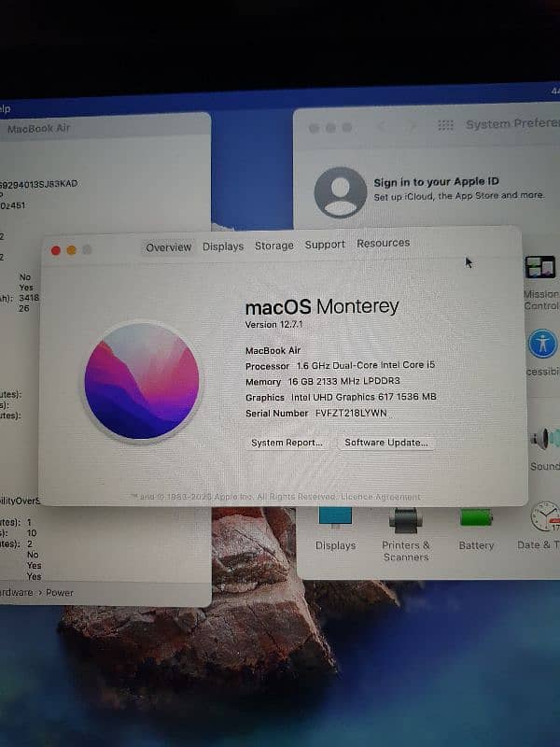Click the macOS Monterey heading
The width and height of the screenshot is (560, 747).
point(322,306)
